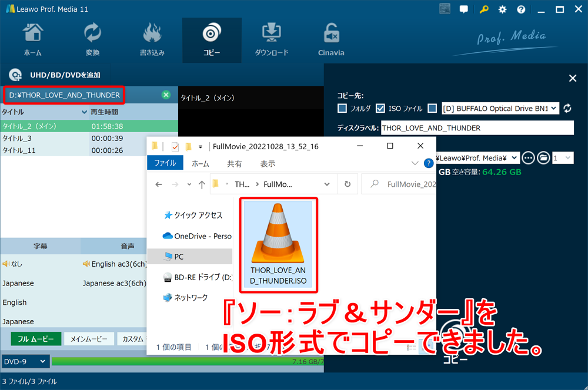The width and height of the screenshot is (588, 390).
Task: Select the コピー (copy) module
Action: 212,40
